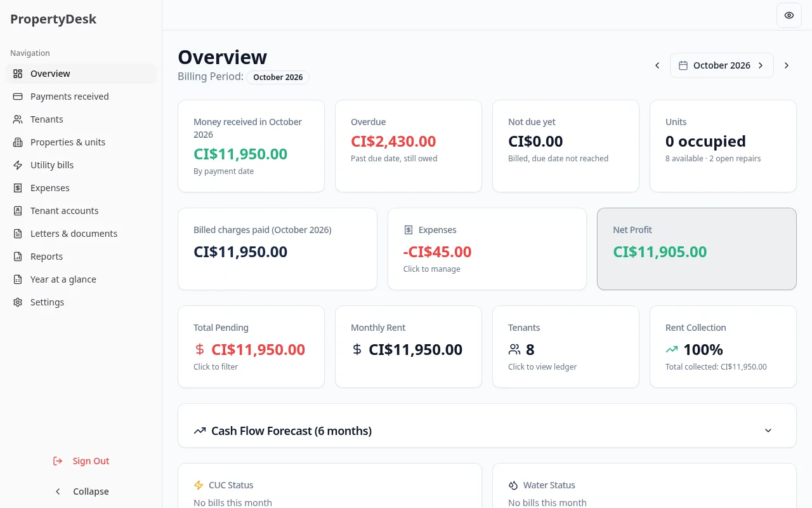Click the Payments received card icon

click(x=18, y=97)
